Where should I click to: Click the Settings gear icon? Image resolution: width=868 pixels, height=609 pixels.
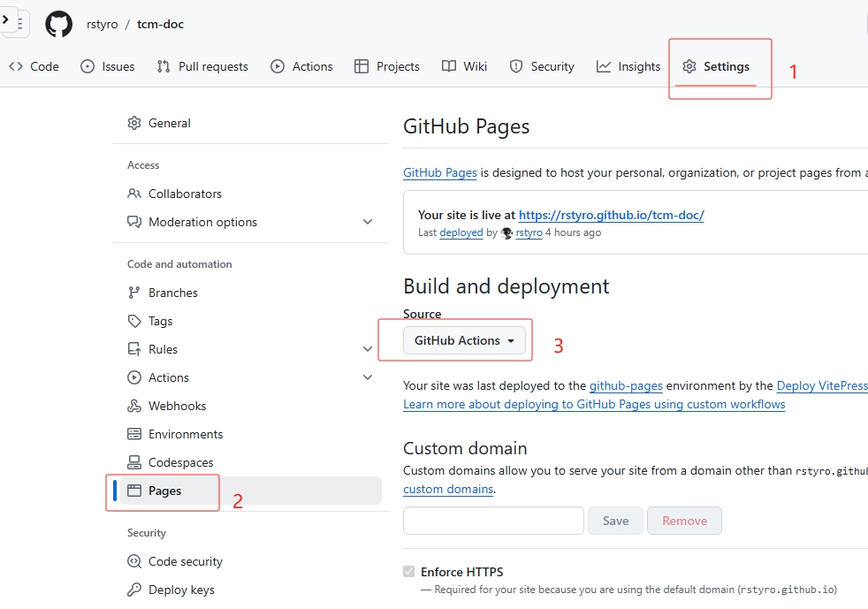click(x=689, y=66)
